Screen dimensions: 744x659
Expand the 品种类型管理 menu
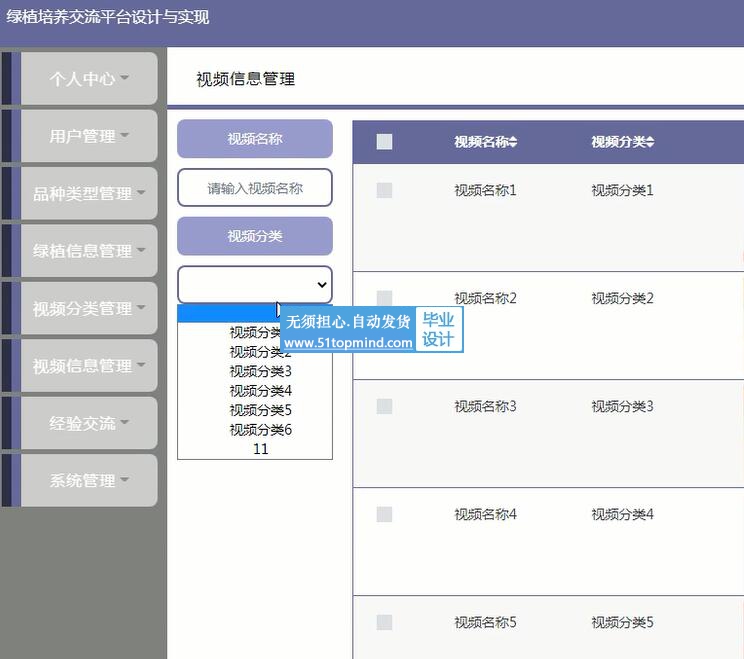pos(89,193)
